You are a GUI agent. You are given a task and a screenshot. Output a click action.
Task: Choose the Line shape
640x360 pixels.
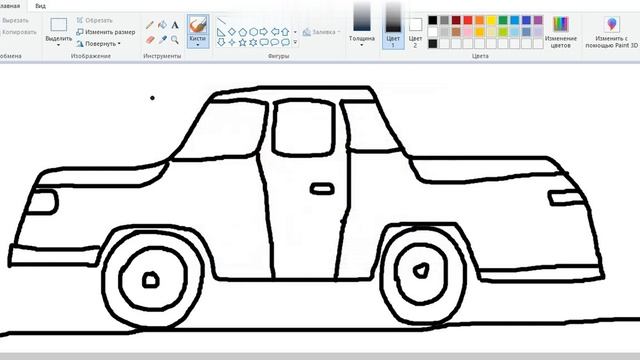pos(221,21)
